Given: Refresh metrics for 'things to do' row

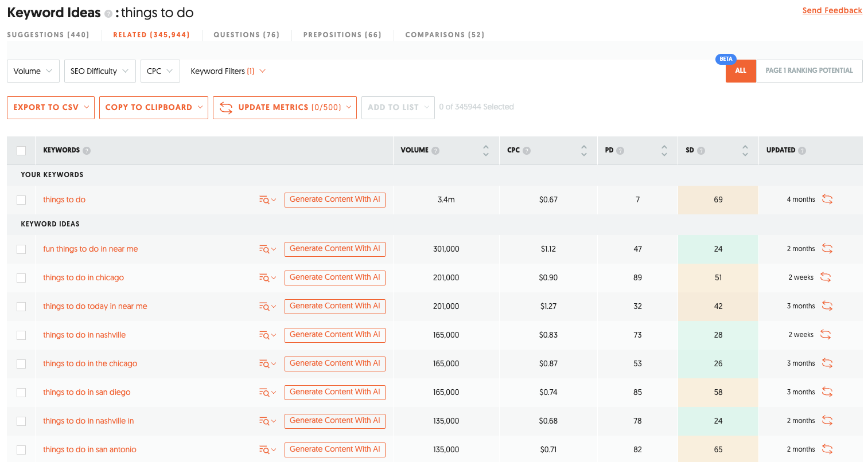Looking at the screenshot, I should point(827,199).
